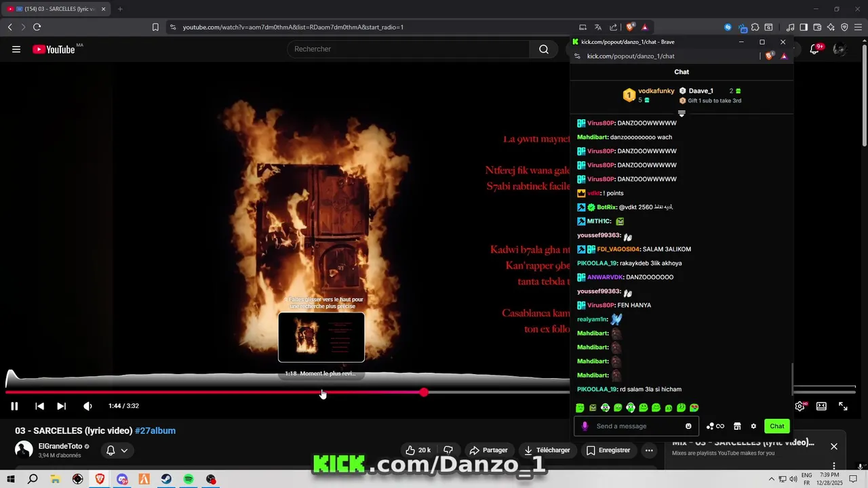Open Steam from the taskbar
The width and height of the screenshot is (868, 488).
(166, 479)
